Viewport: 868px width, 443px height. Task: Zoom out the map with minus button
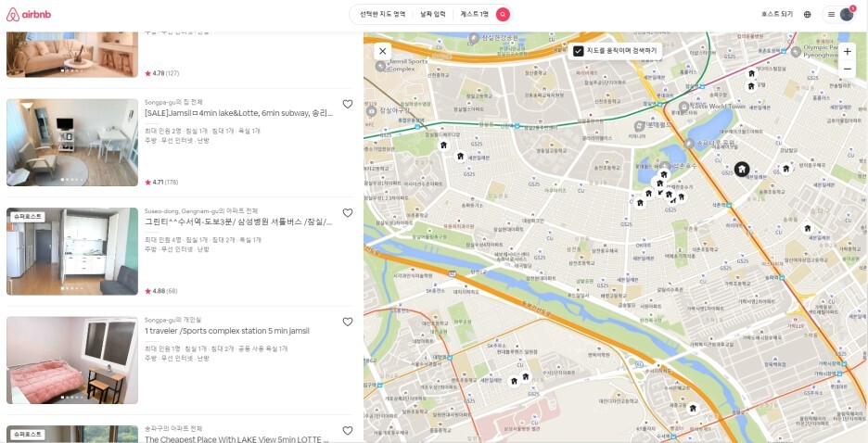click(847, 70)
